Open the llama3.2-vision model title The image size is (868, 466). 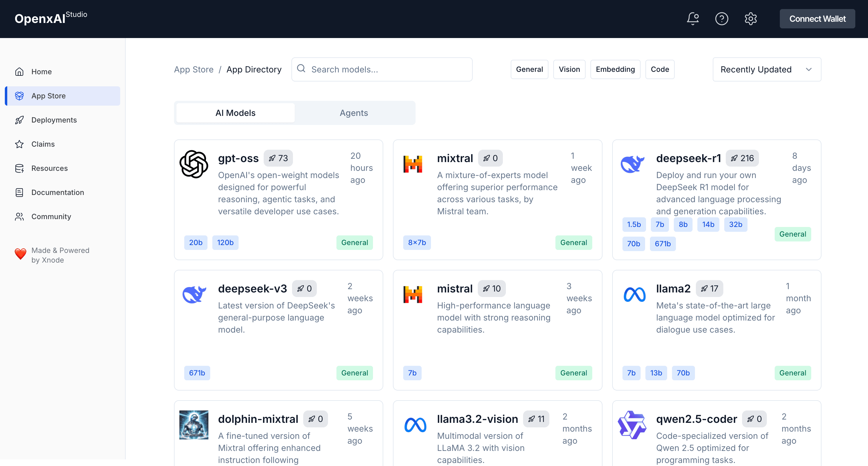click(x=477, y=419)
